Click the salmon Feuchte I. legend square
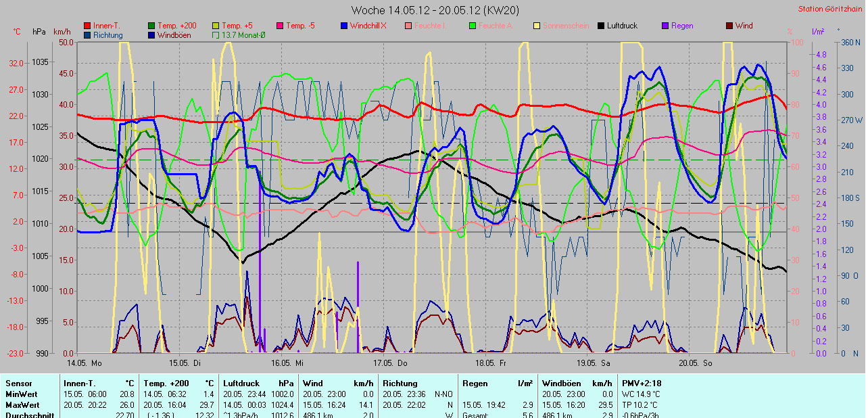 coord(408,26)
